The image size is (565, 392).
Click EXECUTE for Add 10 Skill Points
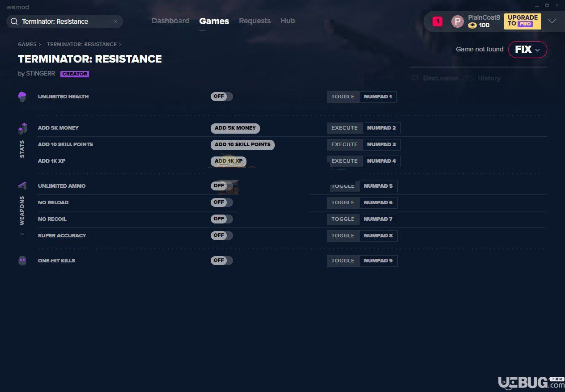pyautogui.click(x=344, y=145)
